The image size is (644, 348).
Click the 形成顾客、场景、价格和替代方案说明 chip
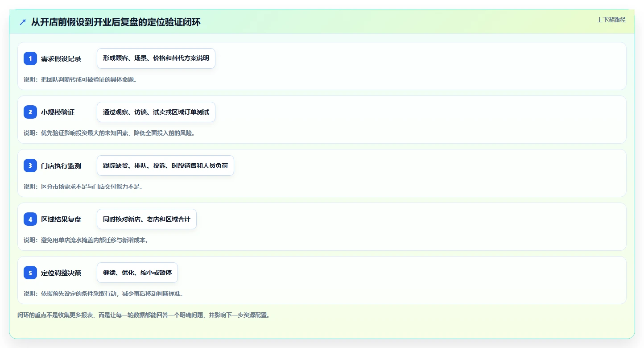pyautogui.click(x=156, y=58)
